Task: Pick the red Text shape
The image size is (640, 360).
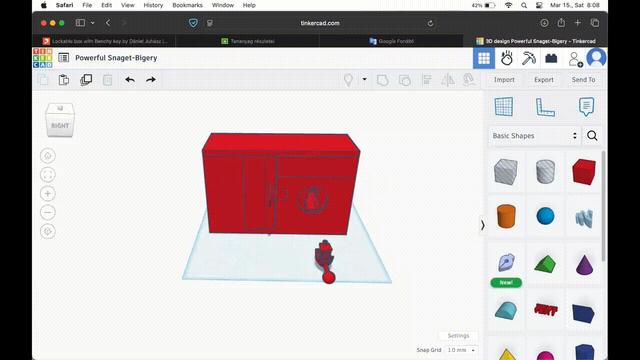Action: point(546,310)
